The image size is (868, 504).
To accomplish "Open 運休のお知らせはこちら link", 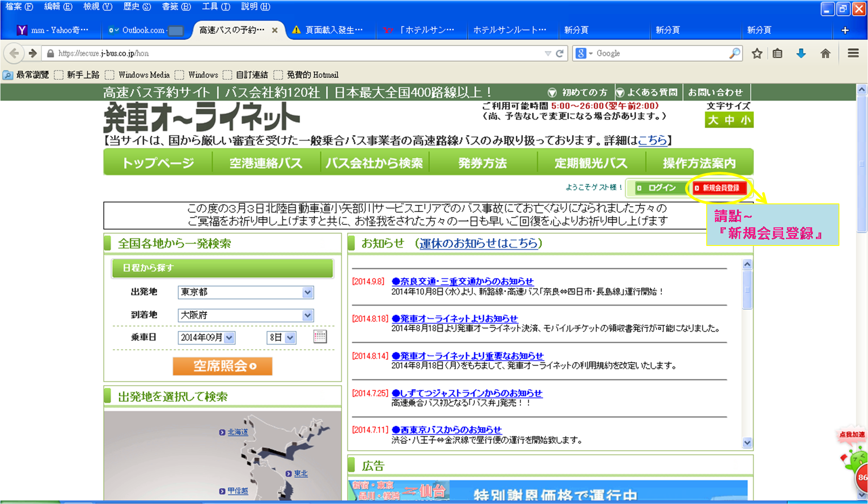I will pos(479,243).
